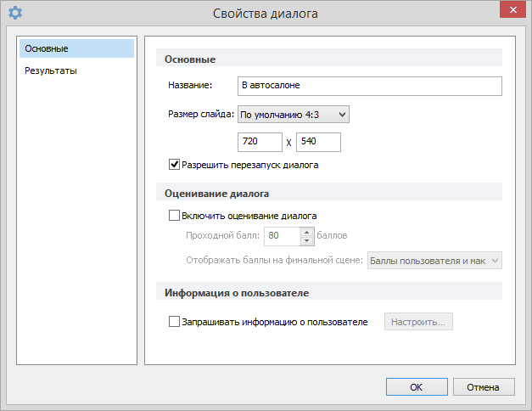
Task: Open the Отображать баллы dropdown
Action: [434, 261]
